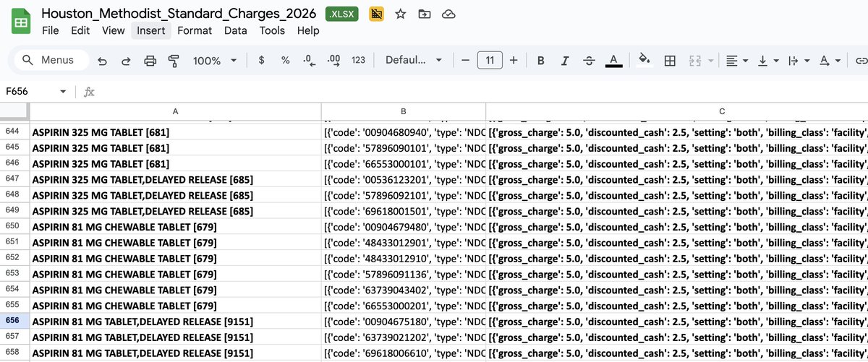Open the Data menu
This screenshot has width=868, height=362.
coord(235,30)
